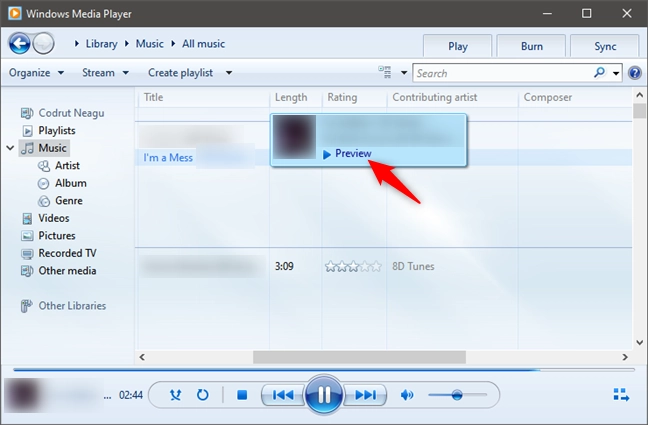Click the All music breadcrumb
648x425 pixels.
click(203, 44)
